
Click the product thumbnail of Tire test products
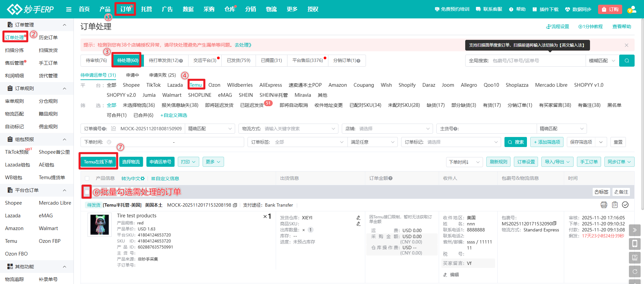coord(100,225)
